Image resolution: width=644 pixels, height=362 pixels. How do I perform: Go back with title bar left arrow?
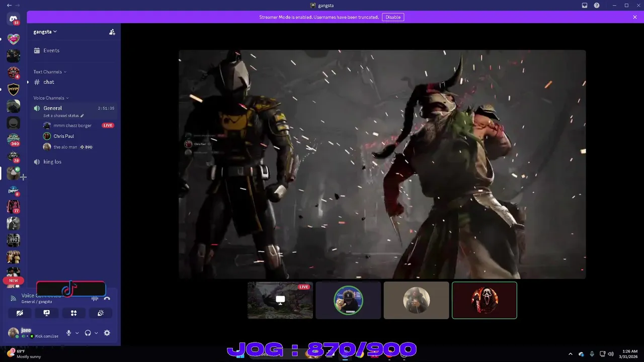(9, 5)
